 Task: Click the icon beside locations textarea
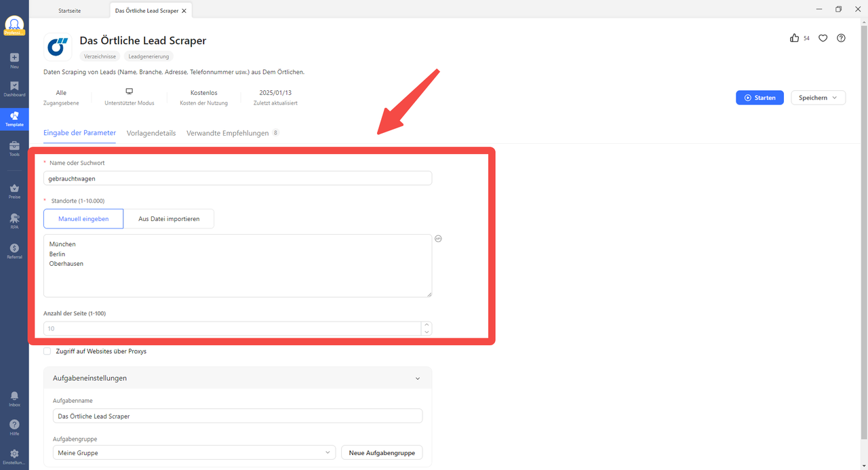[x=438, y=239]
